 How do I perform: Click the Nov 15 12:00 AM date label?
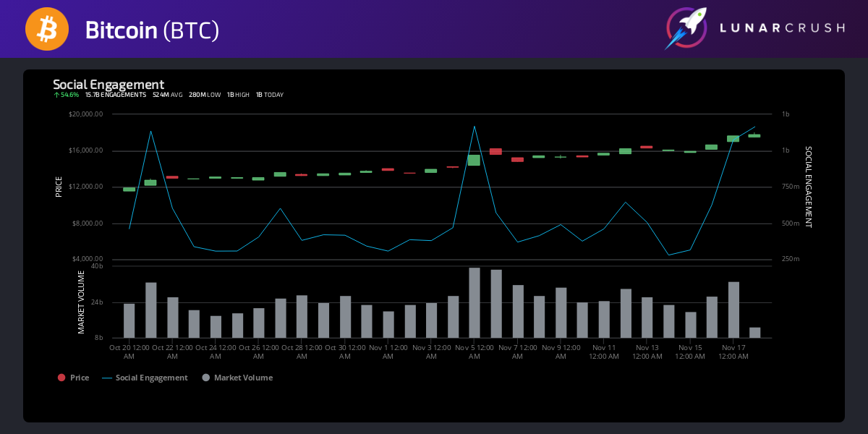[x=690, y=352]
